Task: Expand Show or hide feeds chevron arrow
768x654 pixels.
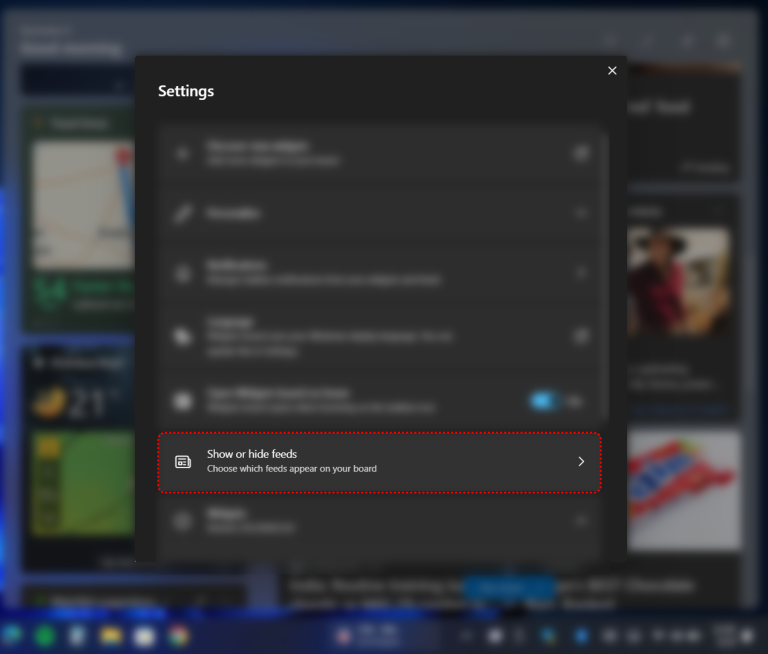Action: (581, 461)
